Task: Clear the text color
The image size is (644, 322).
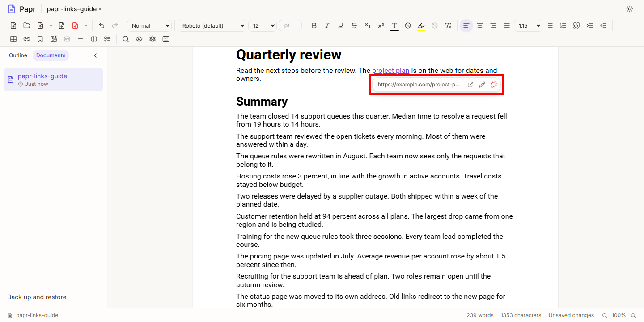Action: [x=408, y=25]
